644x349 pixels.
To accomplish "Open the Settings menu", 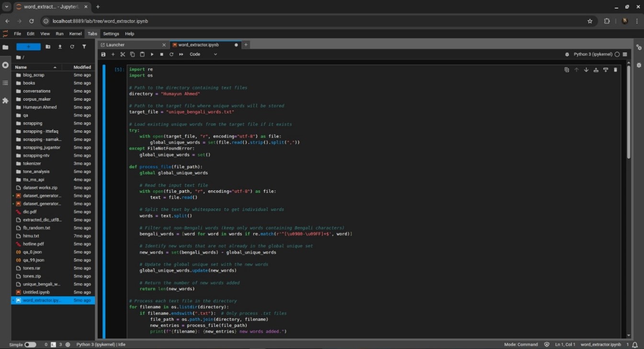I will click(x=111, y=34).
